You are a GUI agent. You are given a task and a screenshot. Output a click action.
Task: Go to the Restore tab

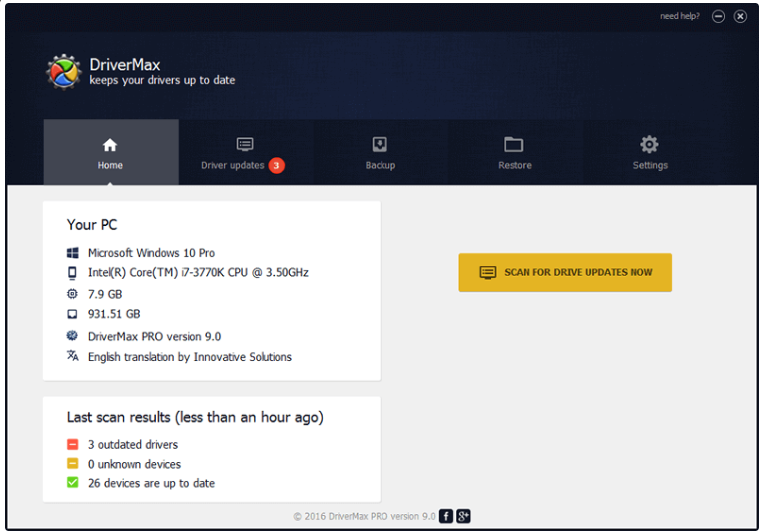515,152
